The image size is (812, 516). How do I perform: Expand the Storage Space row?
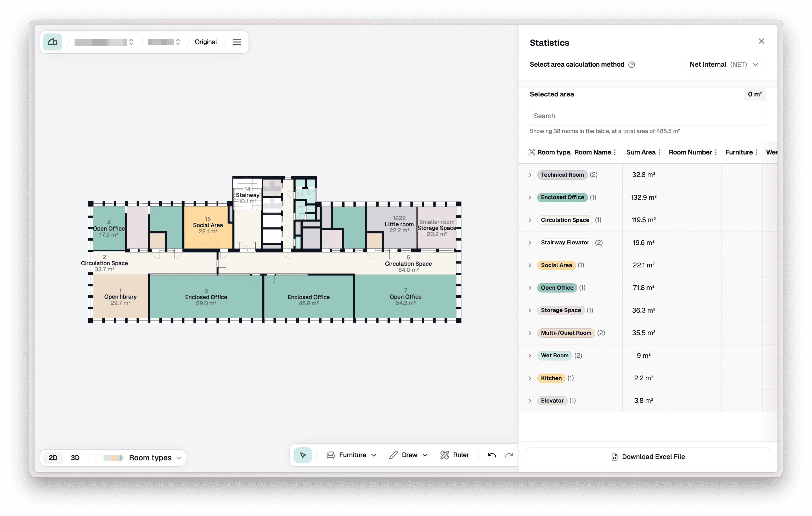click(x=530, y=310)
